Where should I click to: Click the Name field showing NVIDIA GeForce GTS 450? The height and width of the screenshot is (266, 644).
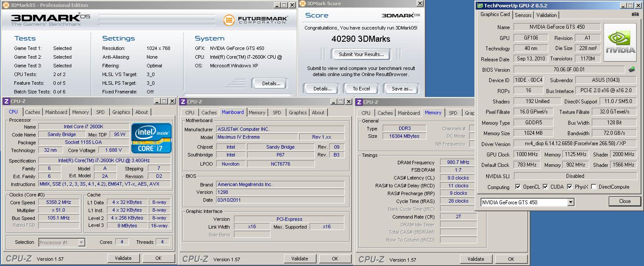[557, 27]
